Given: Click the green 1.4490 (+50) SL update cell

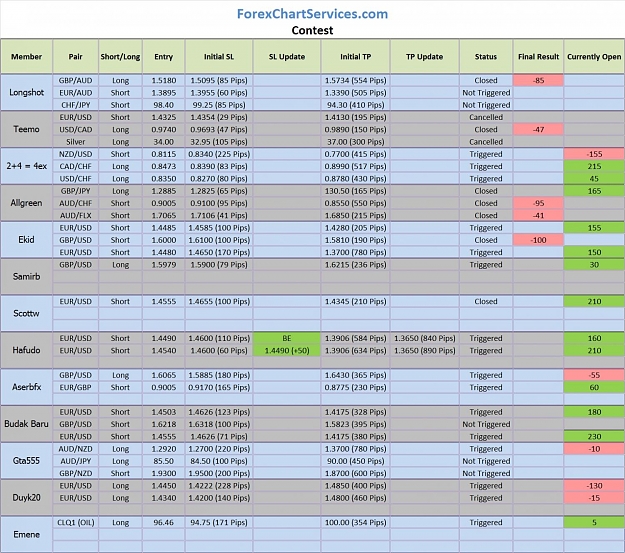Looking at the screenshot, I should [287, 350].
